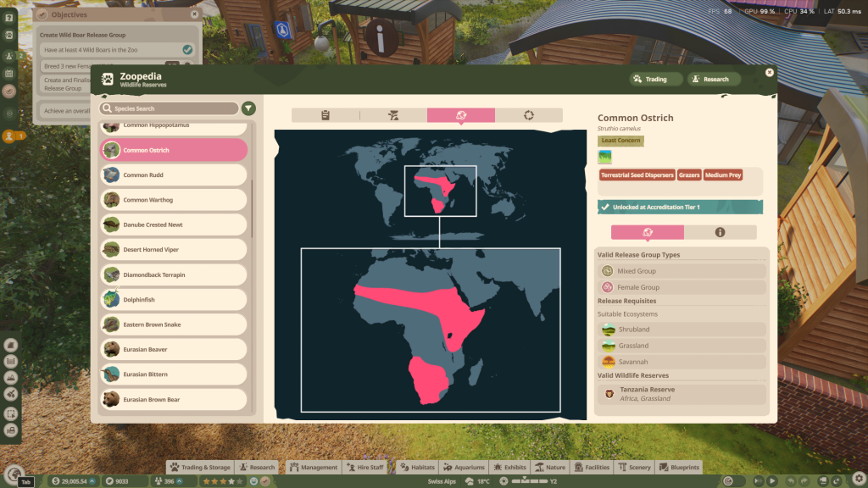Screen dimensions: 868x488
Task: Open Scenery in bottom menu
Action: pyautogui.click(x=634, y=467)
